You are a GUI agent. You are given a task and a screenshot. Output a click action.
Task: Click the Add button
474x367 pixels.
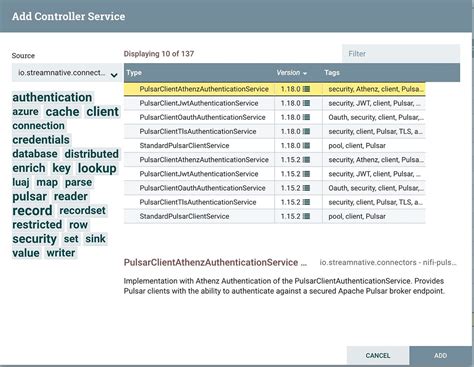pos(440,355)
